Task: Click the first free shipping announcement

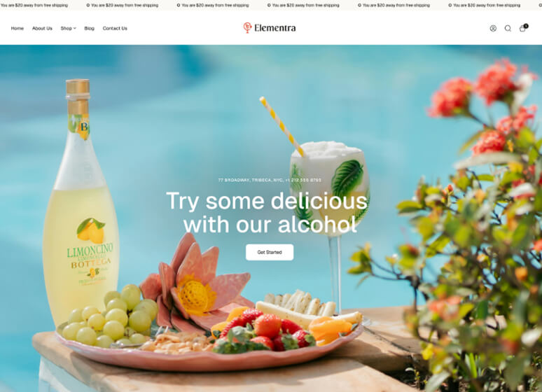Action: point(34,5)
